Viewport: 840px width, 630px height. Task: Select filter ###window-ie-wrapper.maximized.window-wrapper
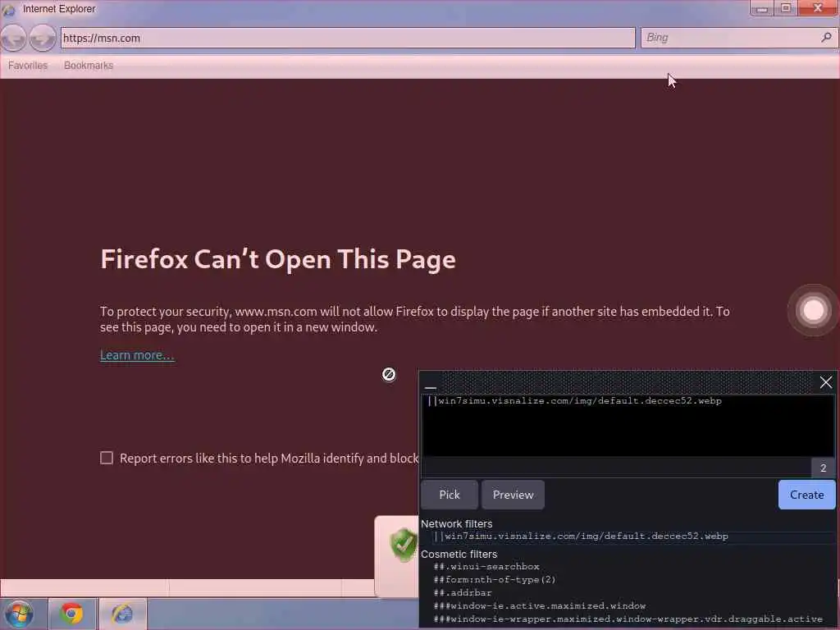click(x=628, y=619)
